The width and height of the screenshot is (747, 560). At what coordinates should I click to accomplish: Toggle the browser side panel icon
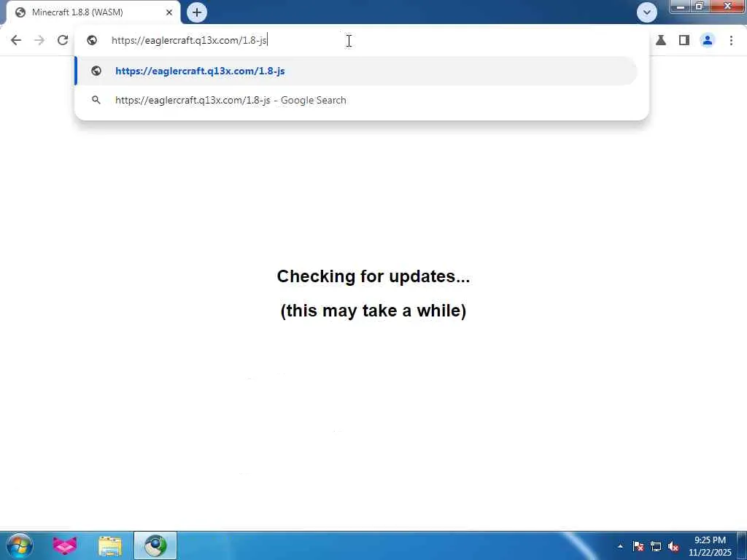684,41
